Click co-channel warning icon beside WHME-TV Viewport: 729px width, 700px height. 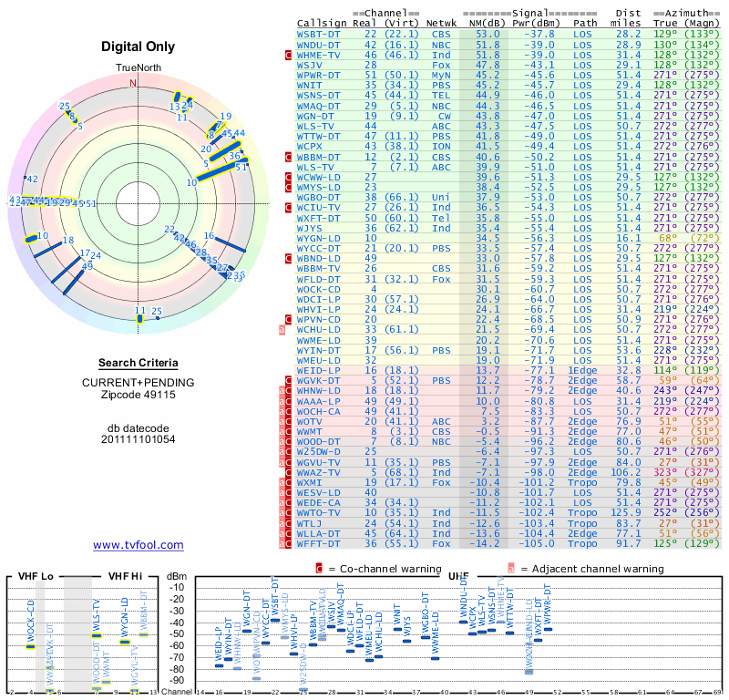click(x=288, y=55)
